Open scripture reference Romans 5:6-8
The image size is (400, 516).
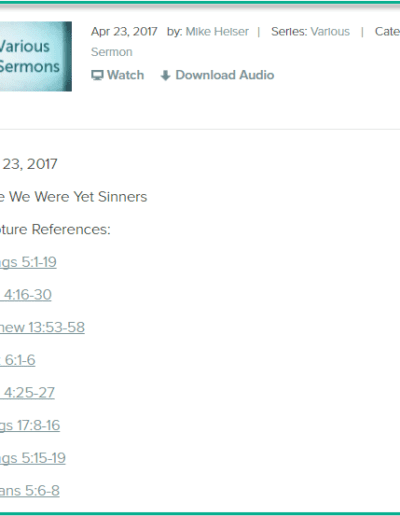pos(30,491)
